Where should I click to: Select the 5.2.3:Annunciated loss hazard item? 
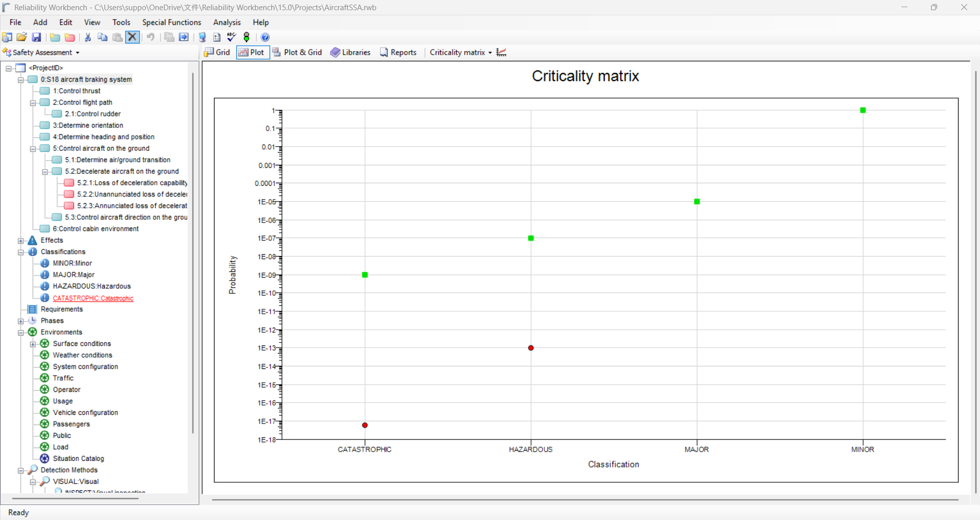click(x=132, y=206)
